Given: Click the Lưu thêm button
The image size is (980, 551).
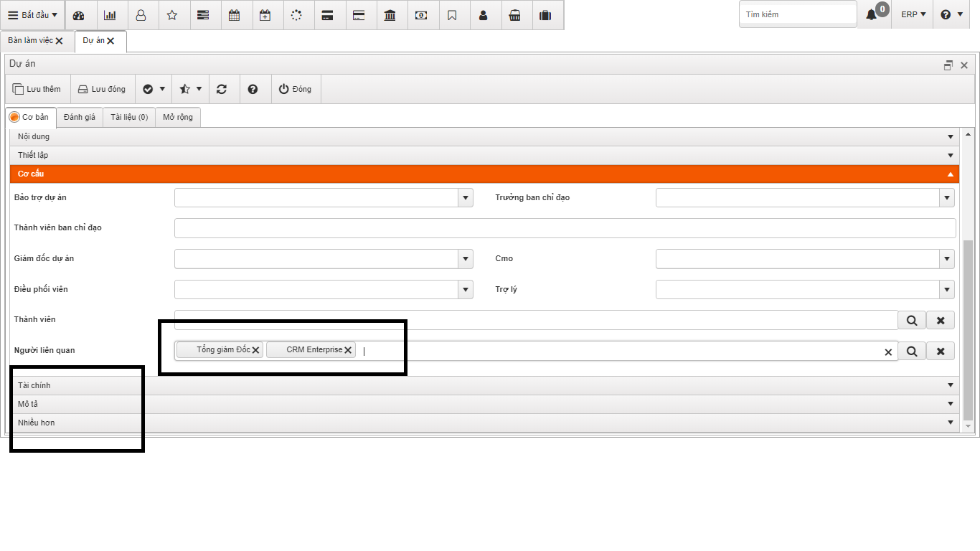Looking at the screenshot, I should tap(37, 89).
